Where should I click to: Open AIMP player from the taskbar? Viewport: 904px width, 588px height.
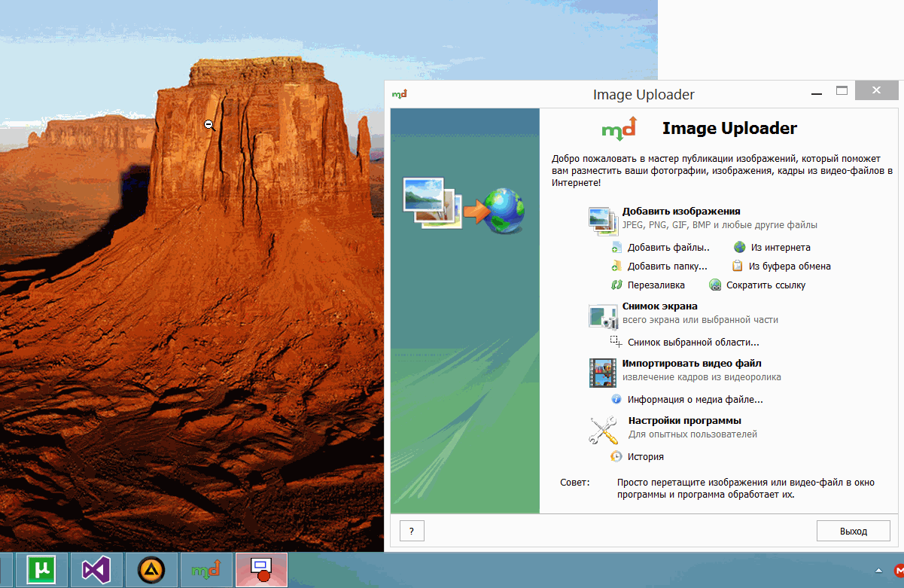point(151,570)
